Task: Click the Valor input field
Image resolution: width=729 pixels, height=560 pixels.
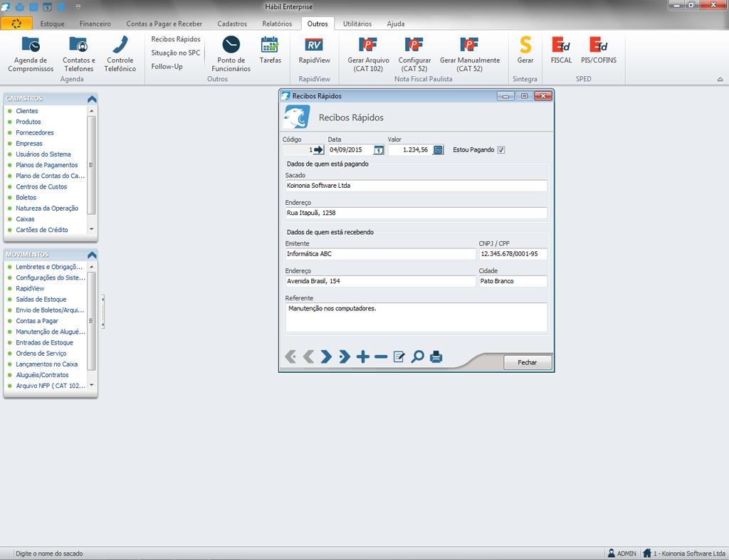Action: click(x=410, y=149)
